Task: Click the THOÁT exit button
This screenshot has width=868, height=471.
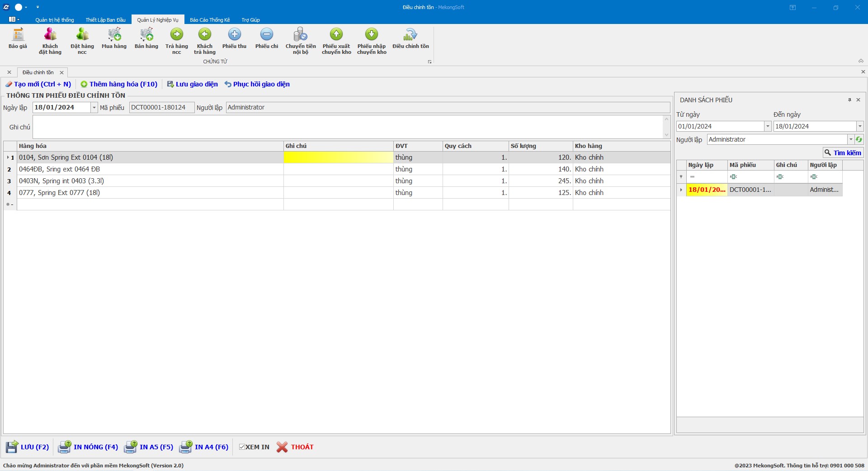Action: click(x=295, y=447)
